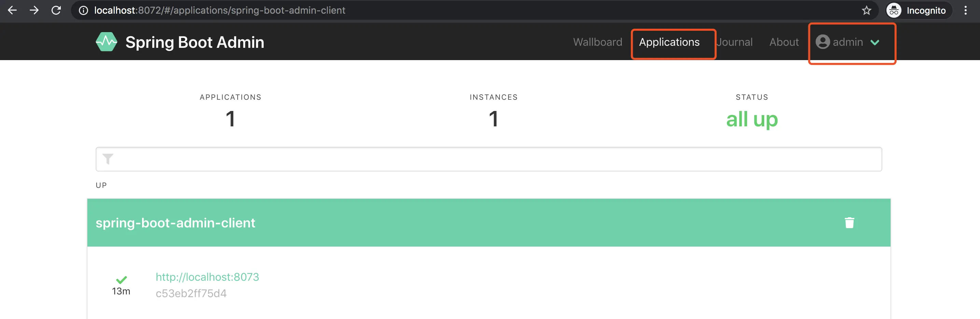This screenshot has height=319, width=980.
Task: Click the admin user avatar icon
Action: [823, 42]
